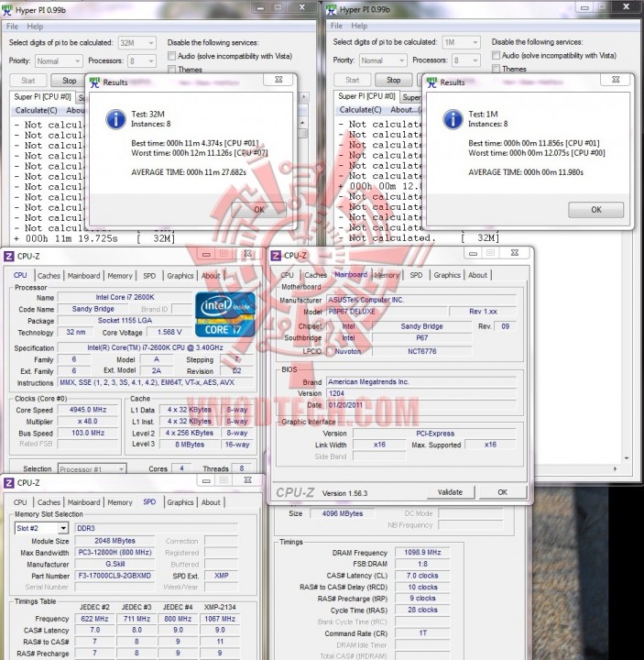
Task: Open the Processors dropdown in left Hyper PI
Action: [x=142, y=61]
